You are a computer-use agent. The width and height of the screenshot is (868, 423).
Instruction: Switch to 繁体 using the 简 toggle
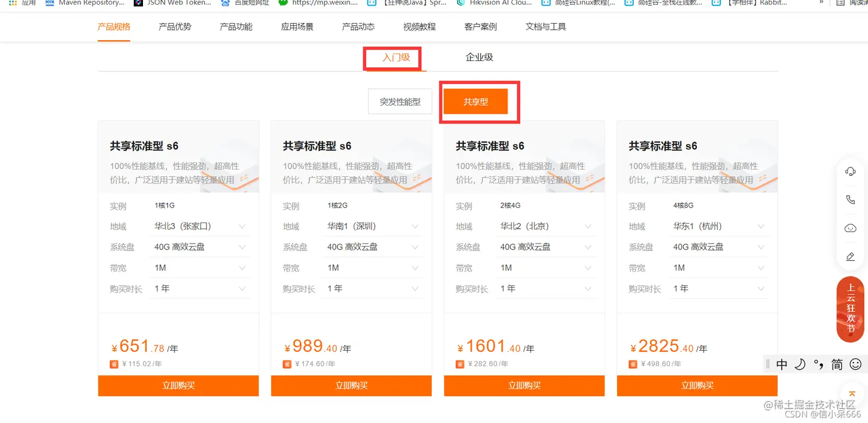click(836, 364)
